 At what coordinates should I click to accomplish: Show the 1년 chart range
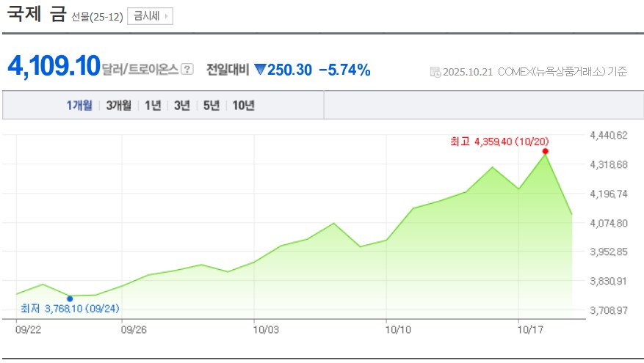click(153, 106)
